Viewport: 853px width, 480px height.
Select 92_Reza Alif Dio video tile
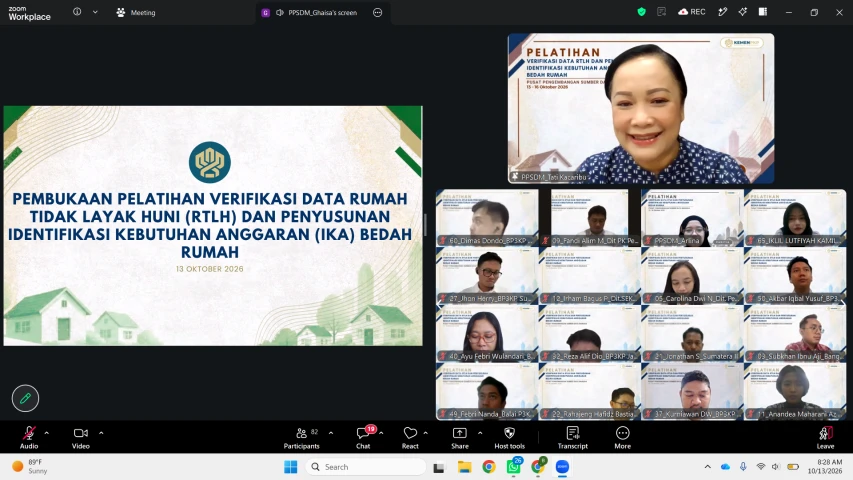pos(590,334)
